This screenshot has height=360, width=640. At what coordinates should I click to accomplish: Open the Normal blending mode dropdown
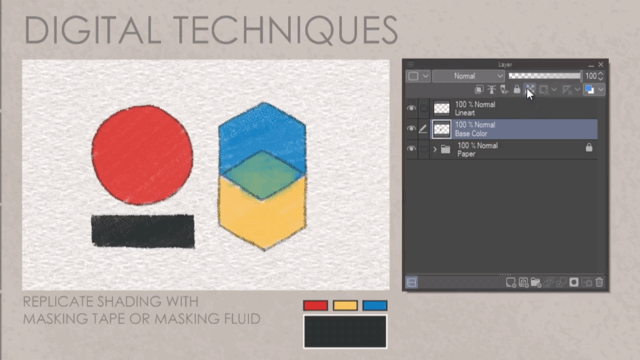click(469, 76)
